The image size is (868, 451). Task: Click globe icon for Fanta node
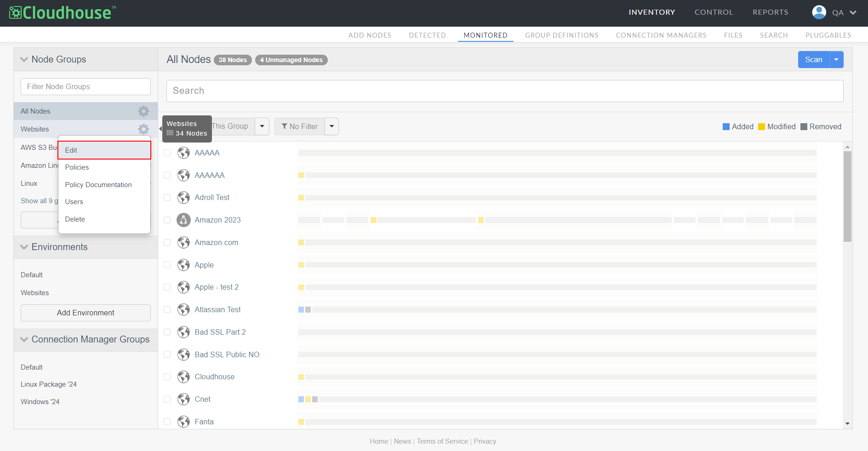(183, 422)
